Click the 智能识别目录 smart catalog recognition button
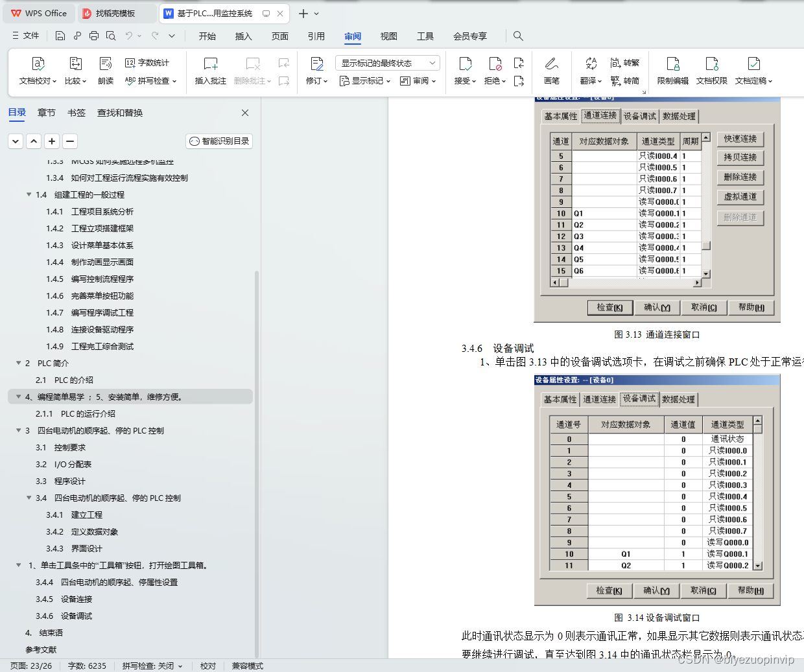This screenshot has height=672, width=804. 219,141
